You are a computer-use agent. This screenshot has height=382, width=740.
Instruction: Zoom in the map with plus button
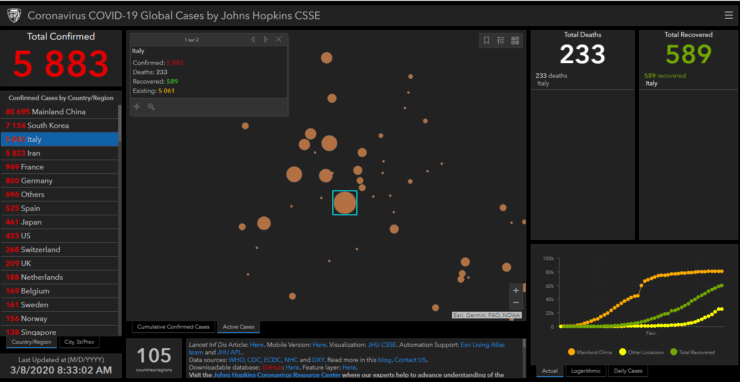(x=516, y=290)
